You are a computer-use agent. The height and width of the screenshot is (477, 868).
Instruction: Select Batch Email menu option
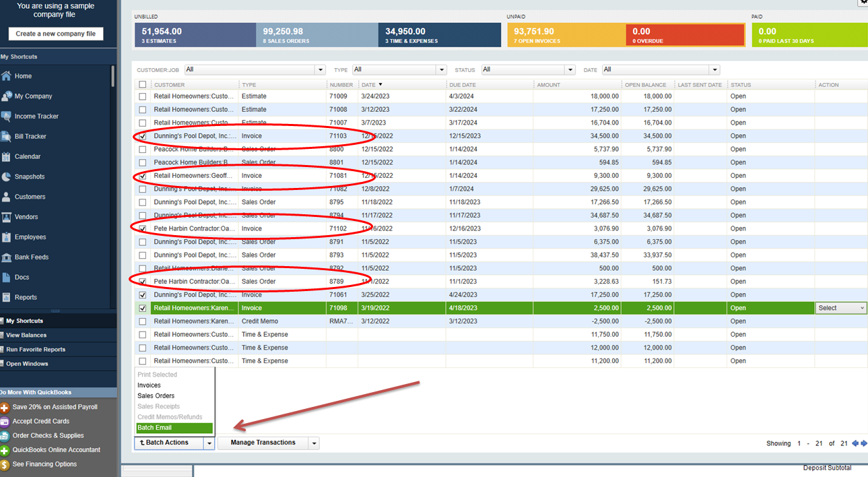coord(174,428)
